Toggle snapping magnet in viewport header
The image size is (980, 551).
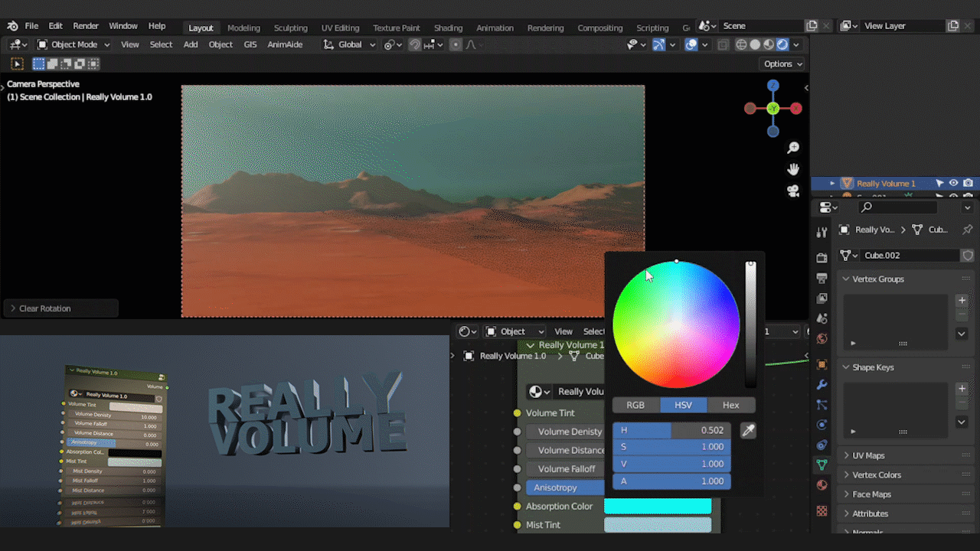(414, 44)
